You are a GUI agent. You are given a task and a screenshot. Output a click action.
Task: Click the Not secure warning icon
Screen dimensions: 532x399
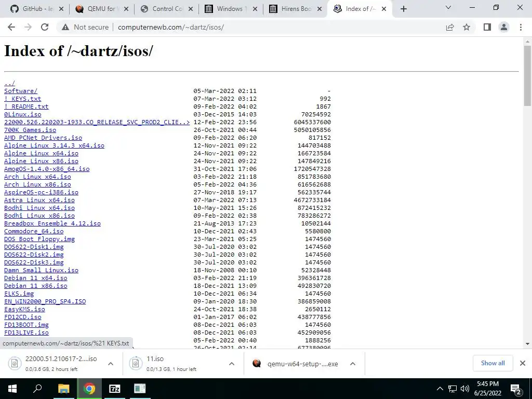coord(65,27)
